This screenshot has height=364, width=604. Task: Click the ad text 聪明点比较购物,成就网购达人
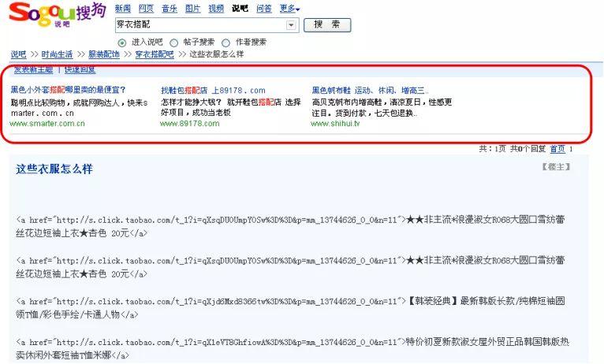(65, 102)
